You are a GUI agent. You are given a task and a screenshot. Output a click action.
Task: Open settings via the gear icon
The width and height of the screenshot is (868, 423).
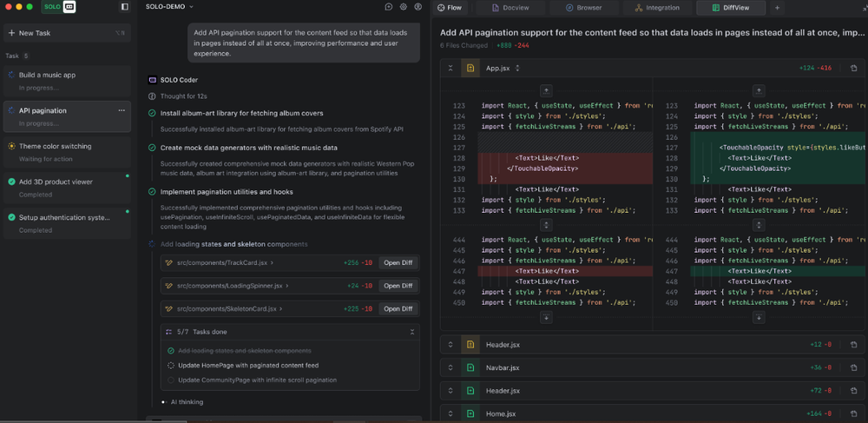click(x=404, y=7)
